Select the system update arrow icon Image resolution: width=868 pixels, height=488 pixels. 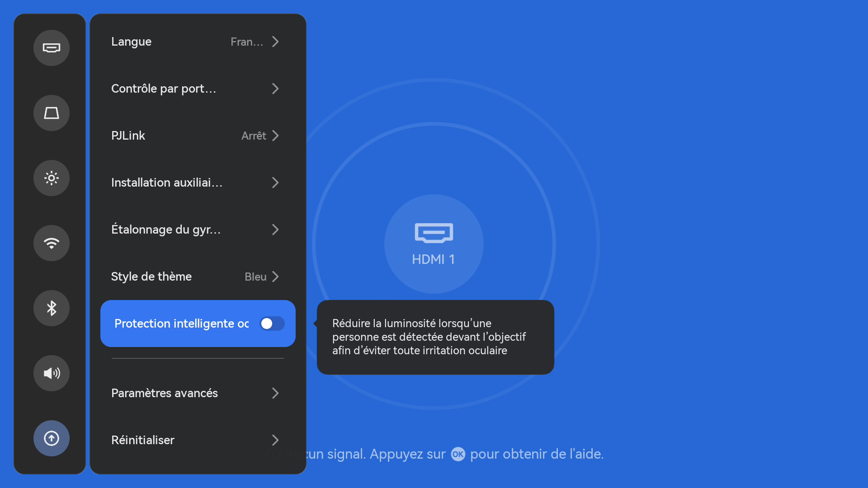52,438
